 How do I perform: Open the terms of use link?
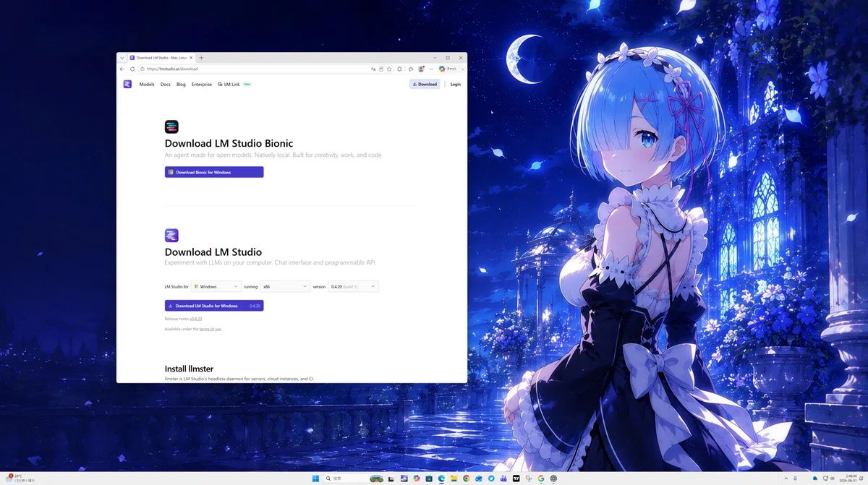point(210,329)
